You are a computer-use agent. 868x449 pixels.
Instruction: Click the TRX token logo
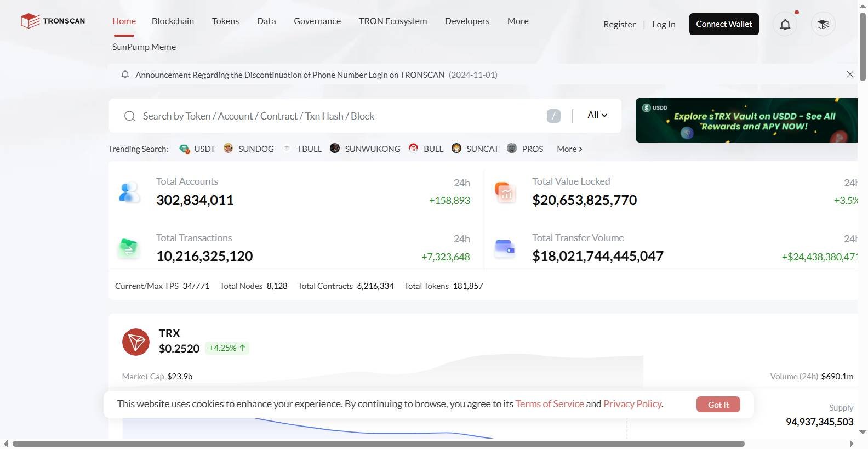tap(136, 342)
